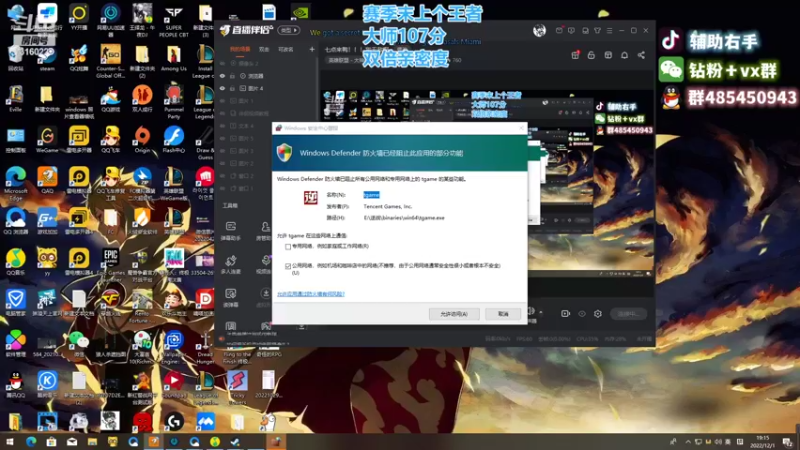
Task: Open the danmaku assistant tool
Action: click(x=231, y=230)
